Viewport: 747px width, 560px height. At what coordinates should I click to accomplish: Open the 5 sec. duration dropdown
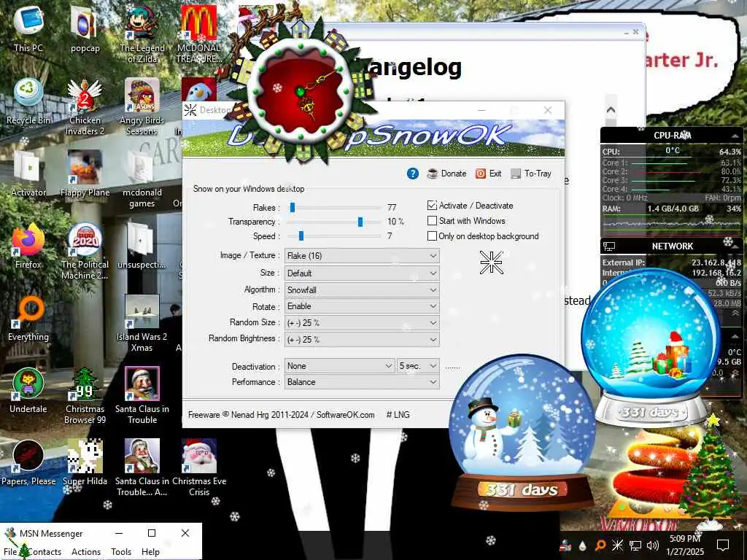click(x=418, y=366)
